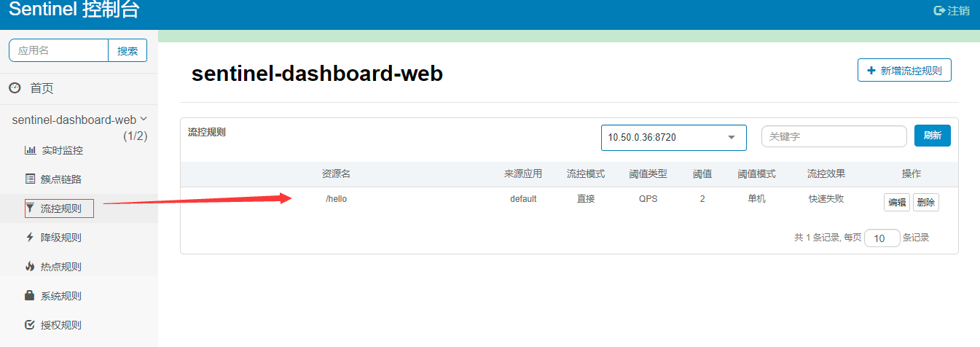Focus the 关键字 filter field

834,136
